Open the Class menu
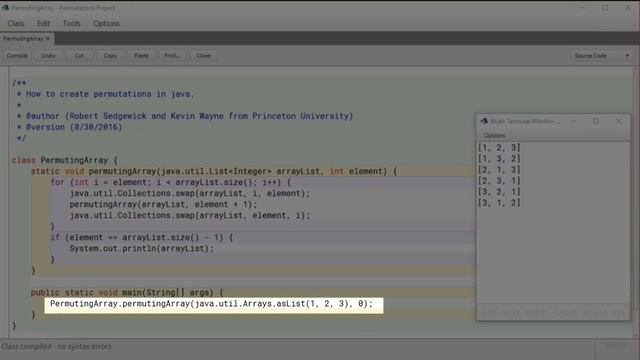The width and height of the screenshot is (640, 360). click(x=16, y=24)
